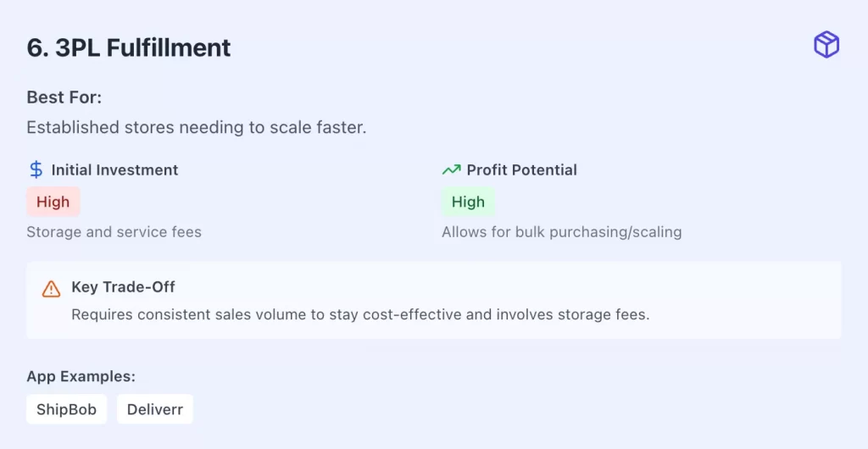Viewport: 868px width, 449px height.
Task: Click the Best For label
Action: [x=64, y=97]
